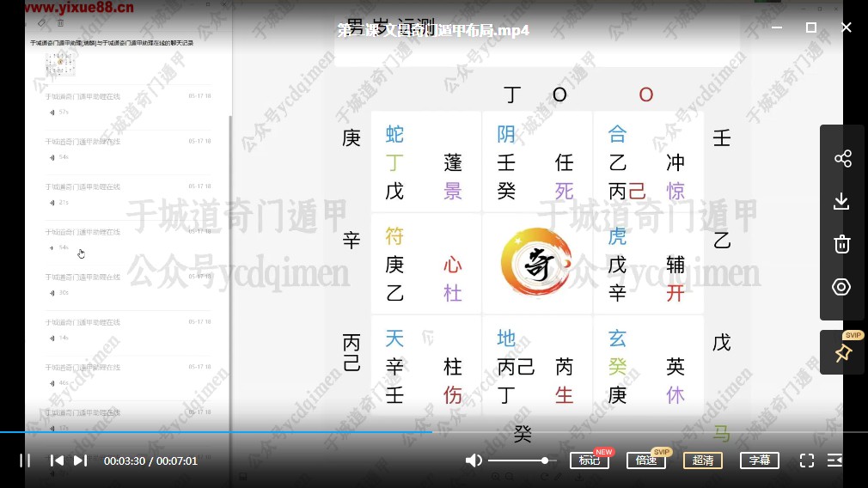Click the share icon in side panel
The image size is (868, 488).
[842, 159]
